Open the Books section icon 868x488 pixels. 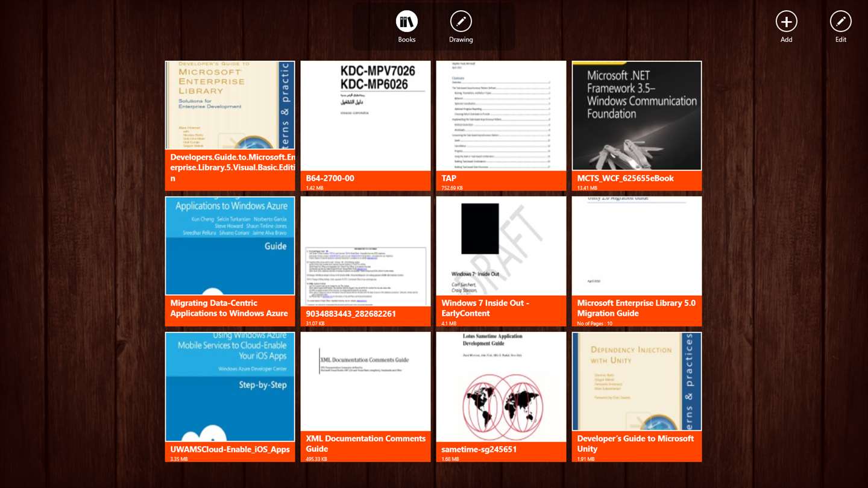(407, 22)
